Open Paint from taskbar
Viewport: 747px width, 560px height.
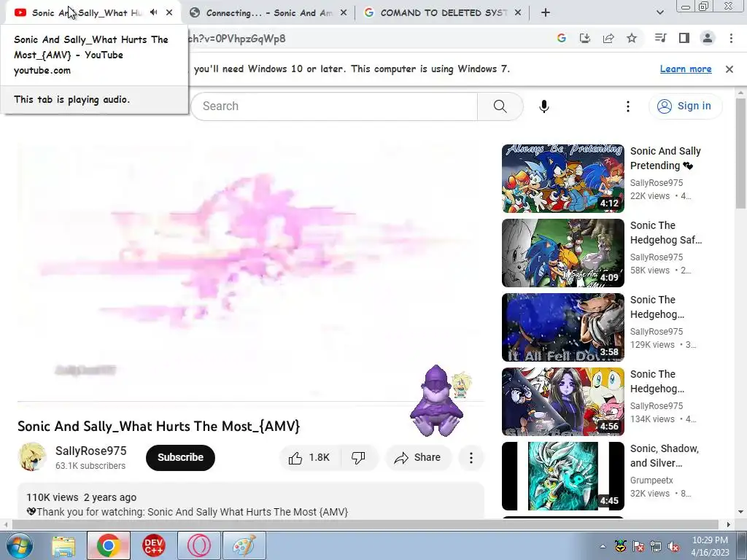244,545
